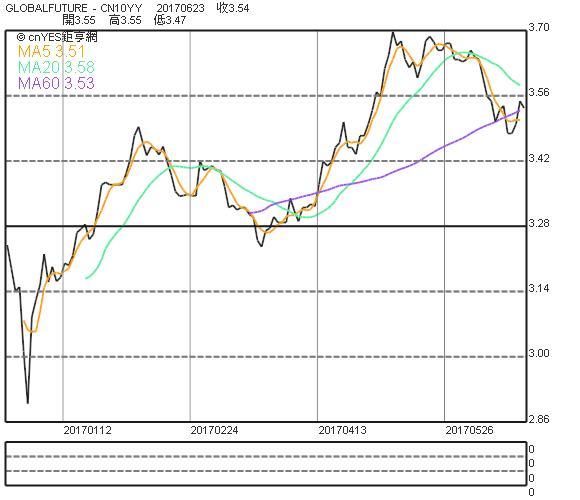Click the 20170526 date axis label
Viewport: 580px width, 500px height.
pyautogui.click(x=469, y=430)
